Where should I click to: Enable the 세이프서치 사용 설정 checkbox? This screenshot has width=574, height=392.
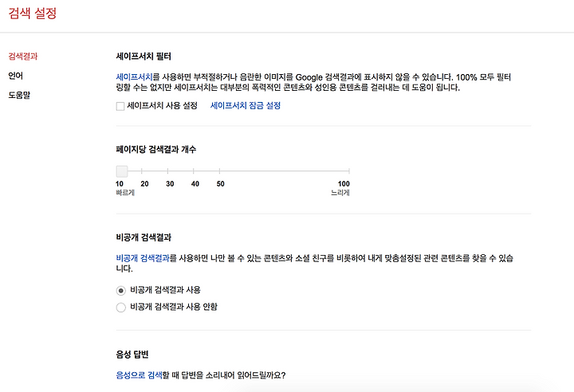click(120, 106)
